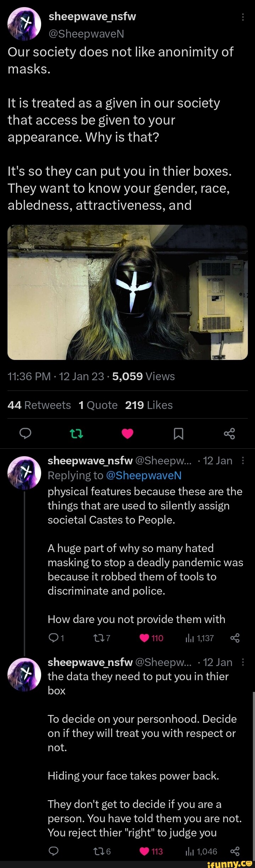The image size is (255, 868).
Task: View the 219 Likes list
Action: [149, 405]
